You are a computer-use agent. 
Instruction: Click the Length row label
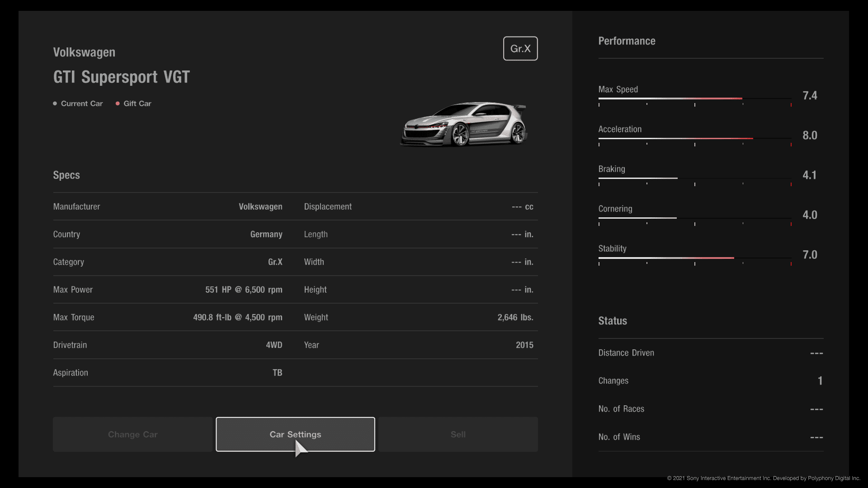coord(316,235)
